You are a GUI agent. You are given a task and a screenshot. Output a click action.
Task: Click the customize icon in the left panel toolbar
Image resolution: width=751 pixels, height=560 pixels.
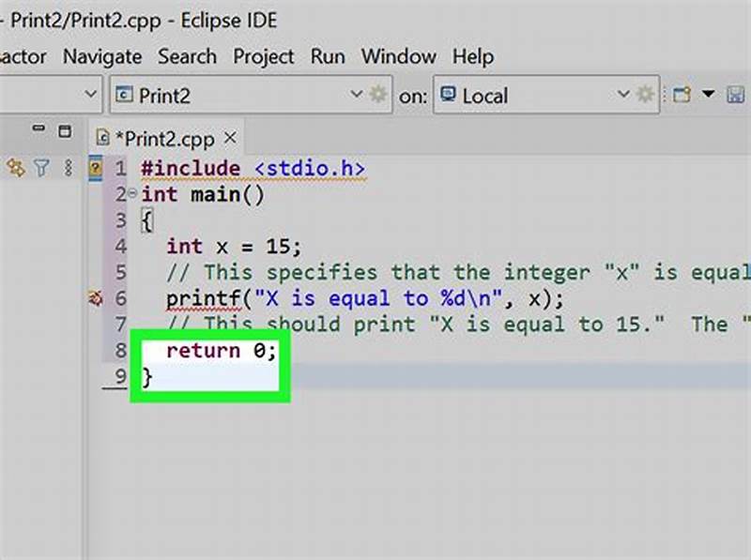click(x=13, y=168)
